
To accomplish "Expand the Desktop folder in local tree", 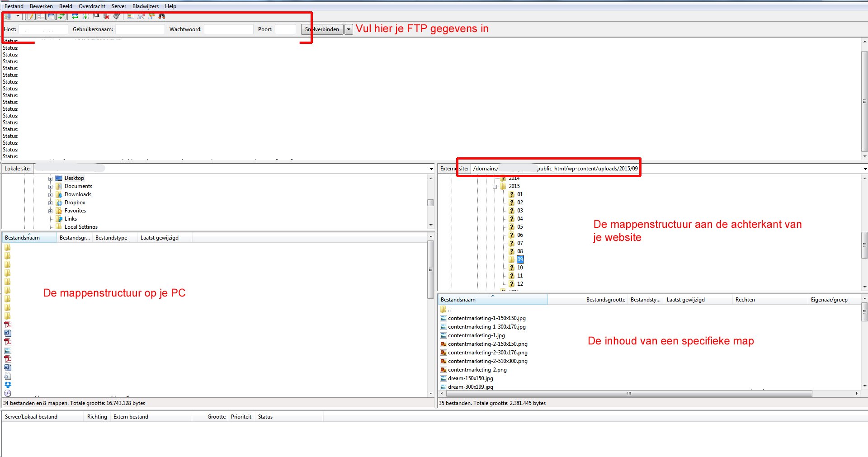I will click(x=51, y=179).
